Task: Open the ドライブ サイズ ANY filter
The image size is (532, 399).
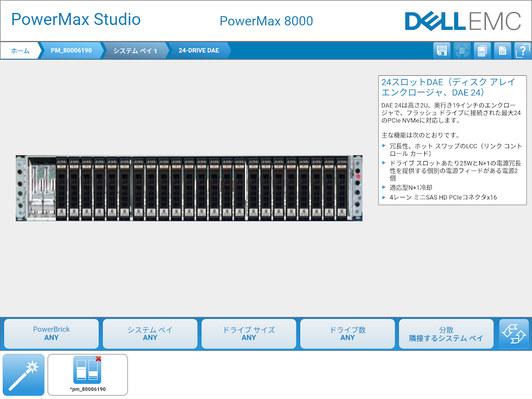Action: pyautogui.click(x=249, y=334)
